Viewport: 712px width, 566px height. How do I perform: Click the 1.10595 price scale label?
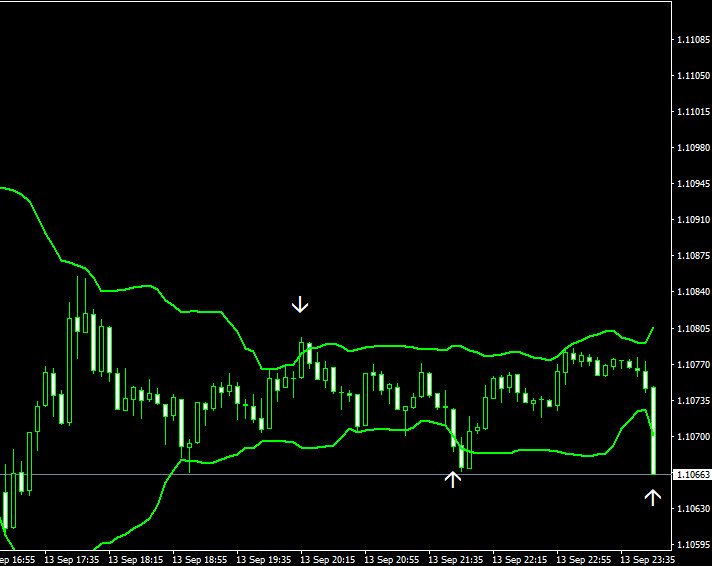[693, 545]
